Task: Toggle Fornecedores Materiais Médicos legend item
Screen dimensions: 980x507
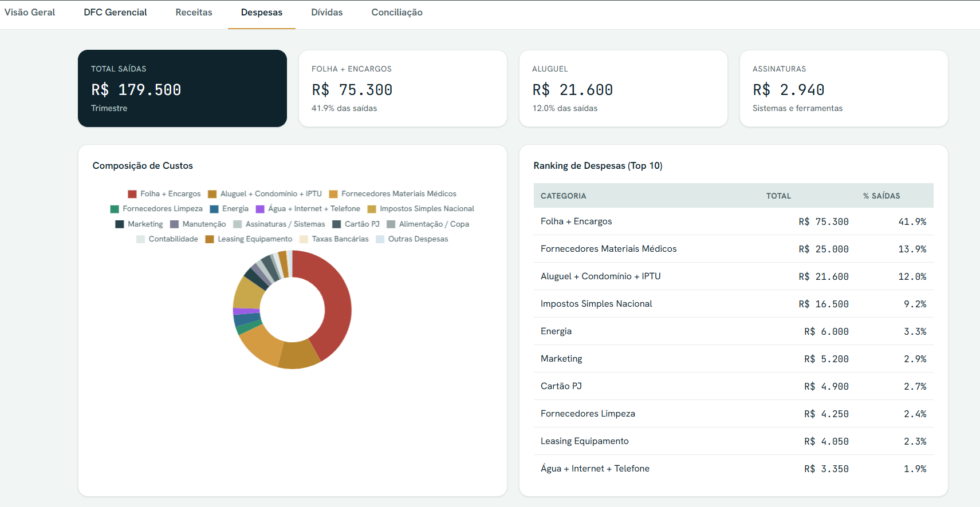Action: click(x=393, y=194)
